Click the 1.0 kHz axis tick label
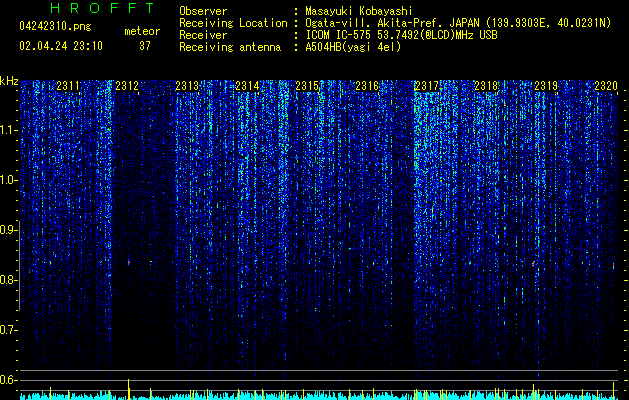629x400 pixels. (x=9, y=181)
